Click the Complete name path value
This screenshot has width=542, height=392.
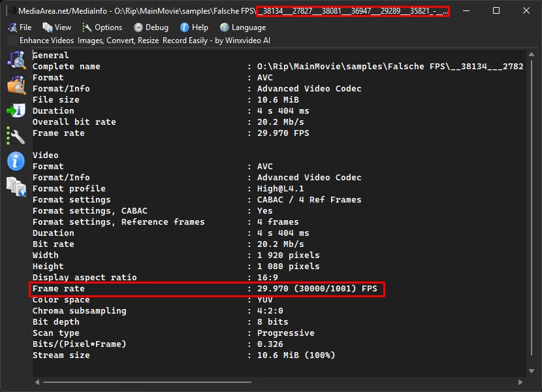coord(390,67)
